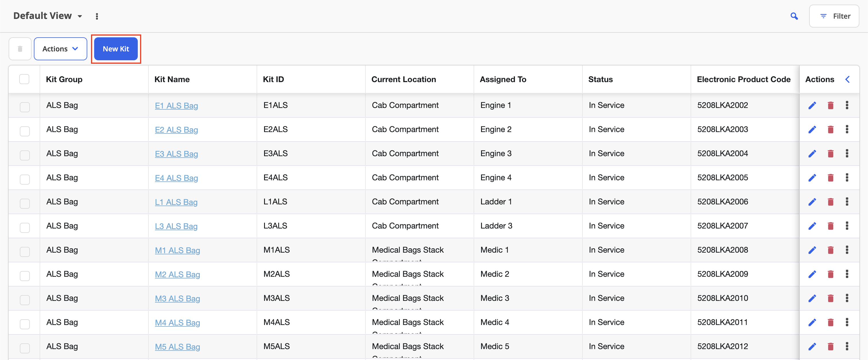Expand the Default View dropdown

48,16
